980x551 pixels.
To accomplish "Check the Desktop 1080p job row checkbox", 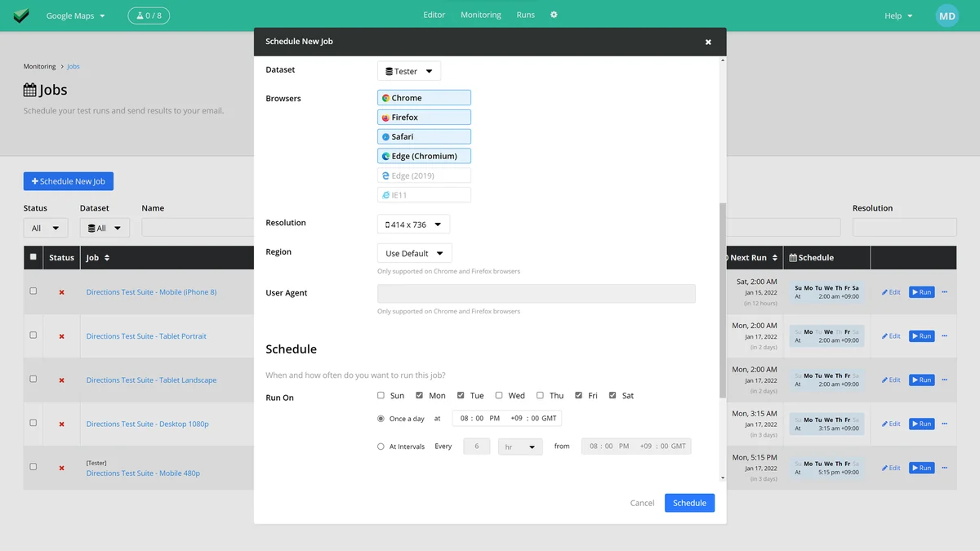I will point(33,424).
